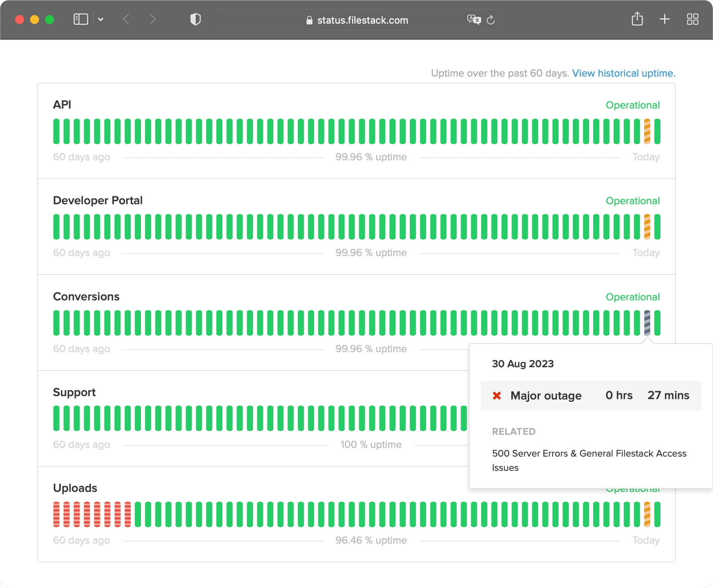Go forward with the forward arrow
Viewport: 713px width, 588px height.
tap(153, 19)
